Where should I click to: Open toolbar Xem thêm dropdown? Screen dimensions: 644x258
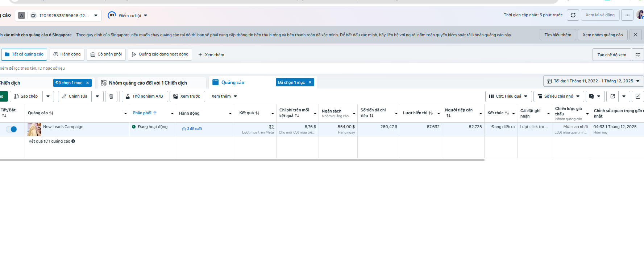click(224, 96)
